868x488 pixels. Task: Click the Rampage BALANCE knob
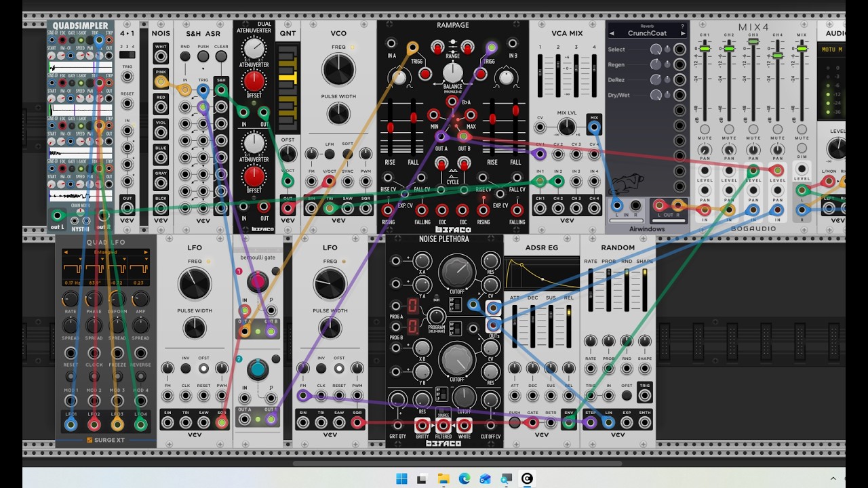click(x=453, y=73)
